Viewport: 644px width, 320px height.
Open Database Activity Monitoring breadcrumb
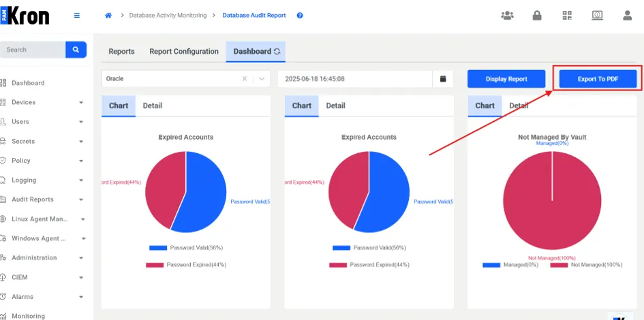tap(168, 16)
